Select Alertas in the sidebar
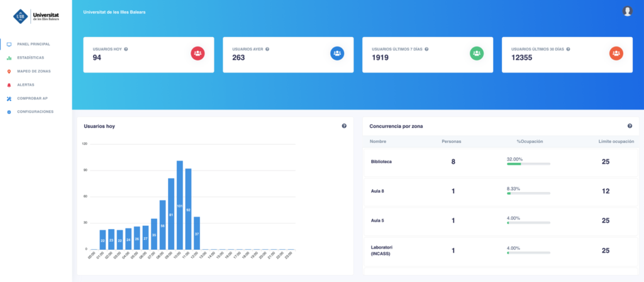Viewport: 644px width, 282px height. tap(26, 84)
